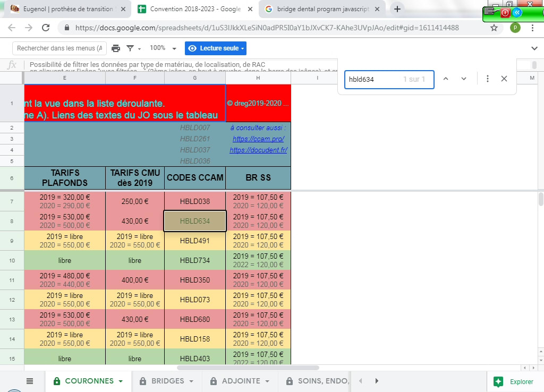
Task: Open the COURONNES sheet tab menu arrow
Action: 121,381
